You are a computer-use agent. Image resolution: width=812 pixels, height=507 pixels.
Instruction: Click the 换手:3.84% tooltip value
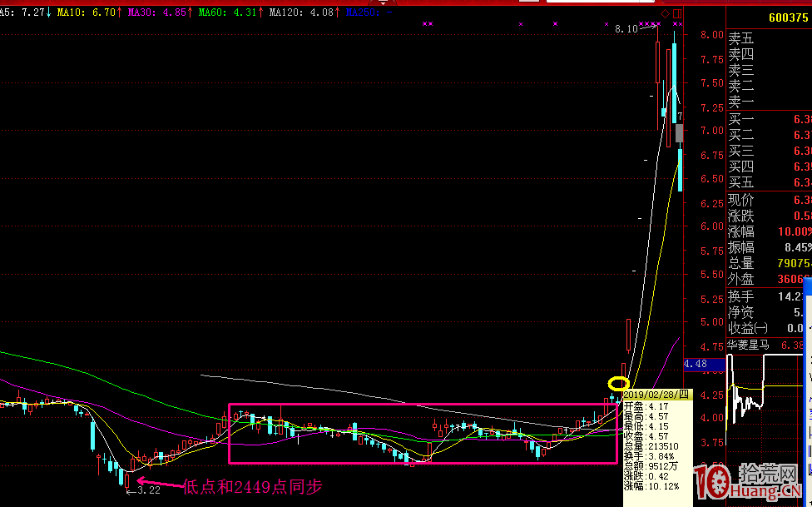click(x=648, y=456)
